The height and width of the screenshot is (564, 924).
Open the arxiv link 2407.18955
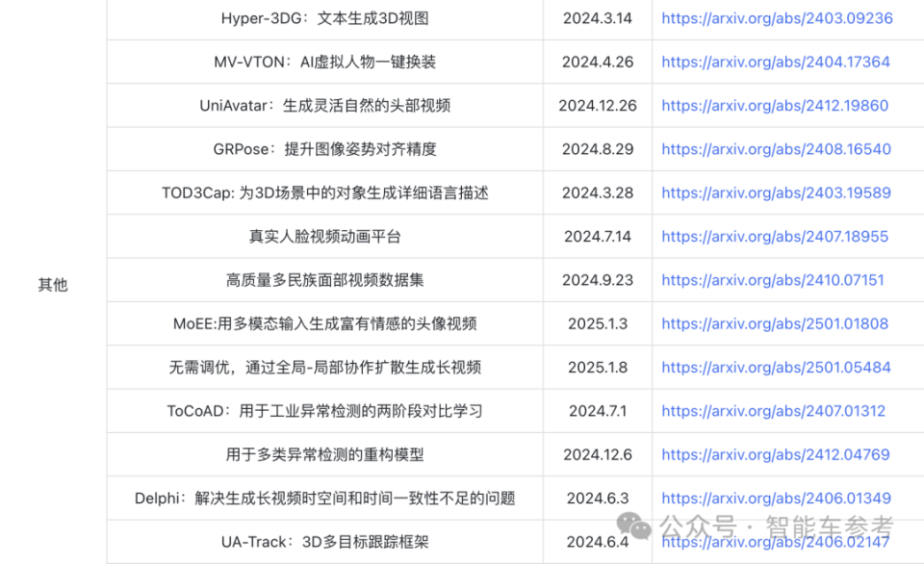pyautogui.click(x=775, y=237)
